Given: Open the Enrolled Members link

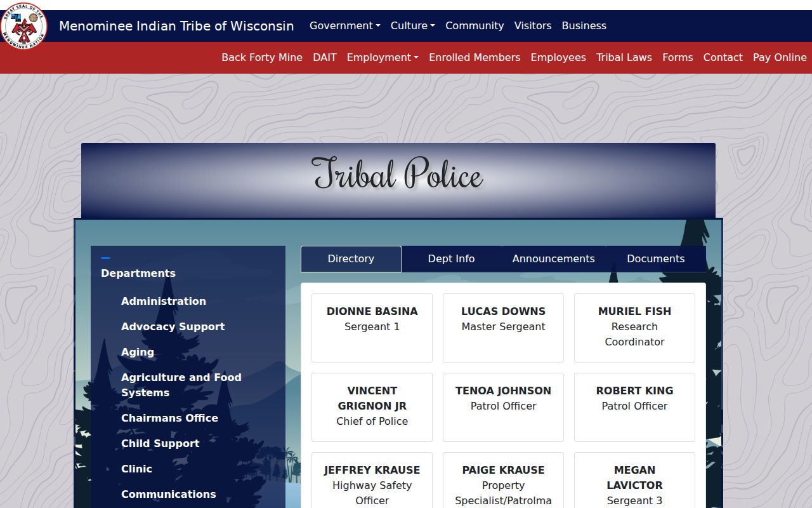Looking at the screenshot, I should click(475, 57).
